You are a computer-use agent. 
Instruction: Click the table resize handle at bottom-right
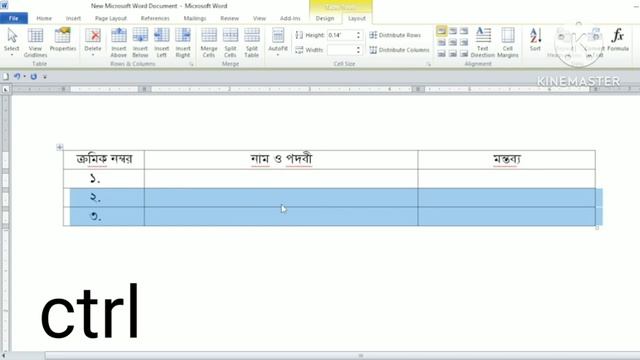pos(597,228)
